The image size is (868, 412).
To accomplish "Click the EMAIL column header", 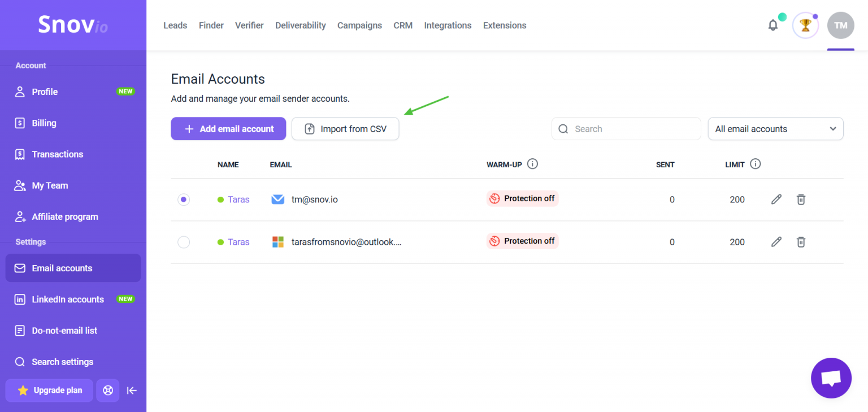I will [x=281, y=164].
